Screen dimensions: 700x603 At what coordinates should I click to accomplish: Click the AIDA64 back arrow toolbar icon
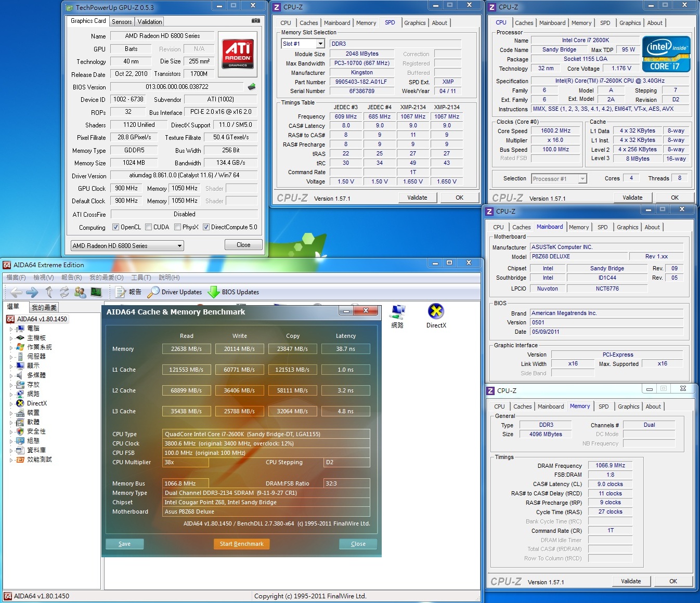tap(16, 292)
